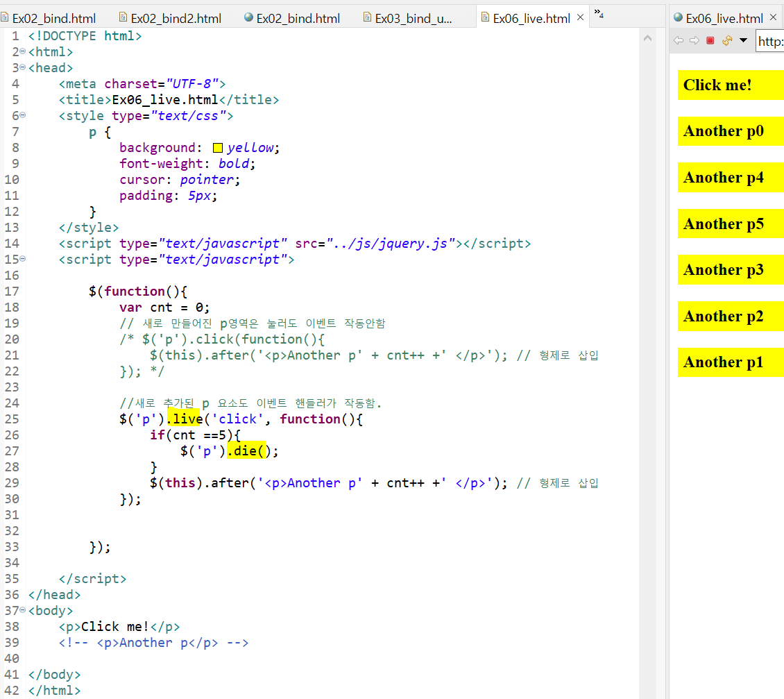The height and width of the screenshot is (699, 784).
Task: Open the Ex02_bind2.html editor tab
Action: tap(170, 18)
